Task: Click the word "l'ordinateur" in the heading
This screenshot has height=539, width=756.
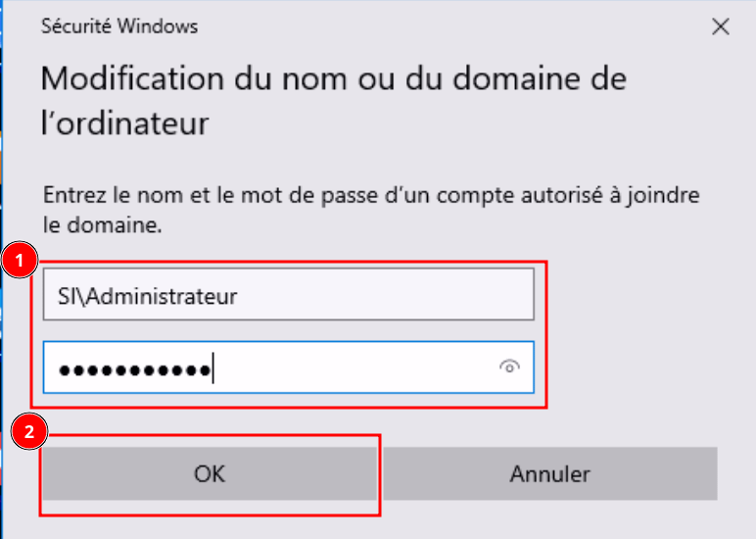Action: pos(124,124)
